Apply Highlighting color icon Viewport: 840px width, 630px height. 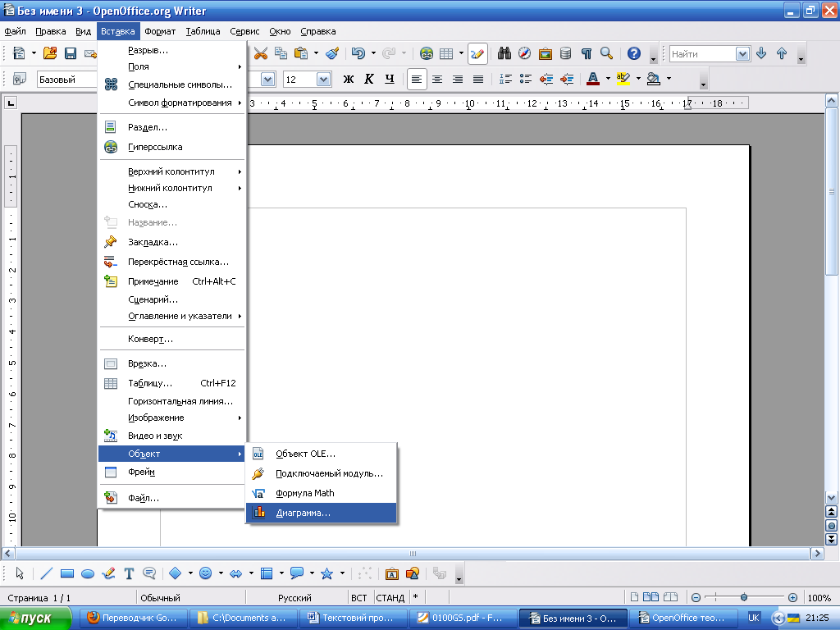point(623,80)
